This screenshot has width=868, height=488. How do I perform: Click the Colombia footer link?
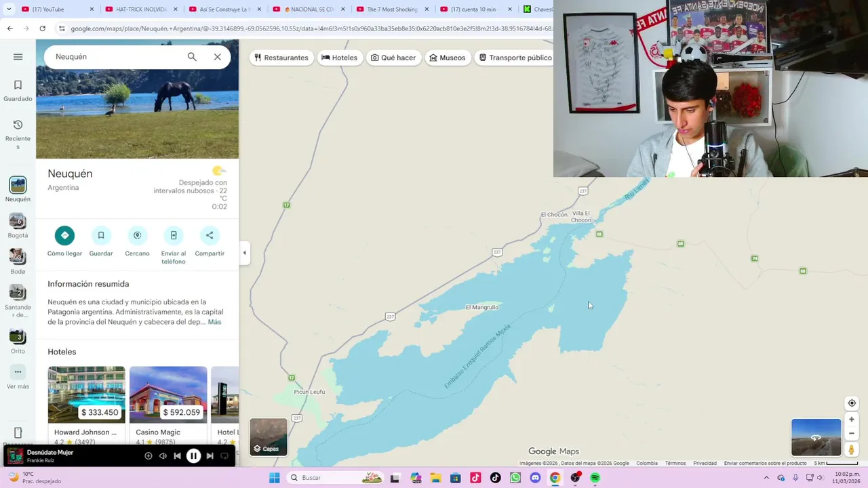[647, 464]
